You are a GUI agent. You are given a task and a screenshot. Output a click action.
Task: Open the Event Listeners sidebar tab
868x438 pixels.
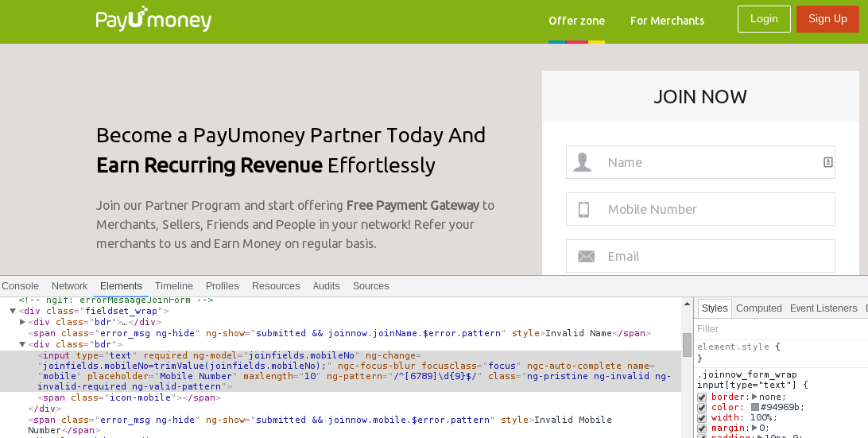pyautogui.click(x=823, y=308)
